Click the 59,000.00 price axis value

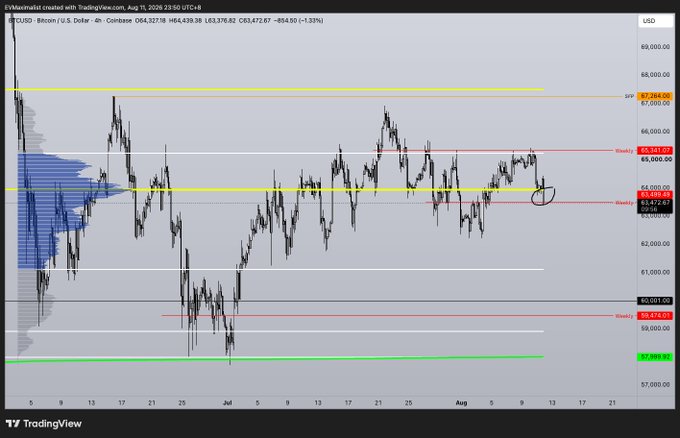click(x=655, y=328)
